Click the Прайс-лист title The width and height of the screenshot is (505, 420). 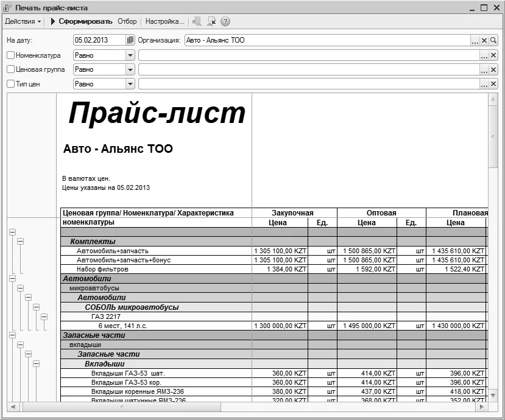click(x=157, y=113)
